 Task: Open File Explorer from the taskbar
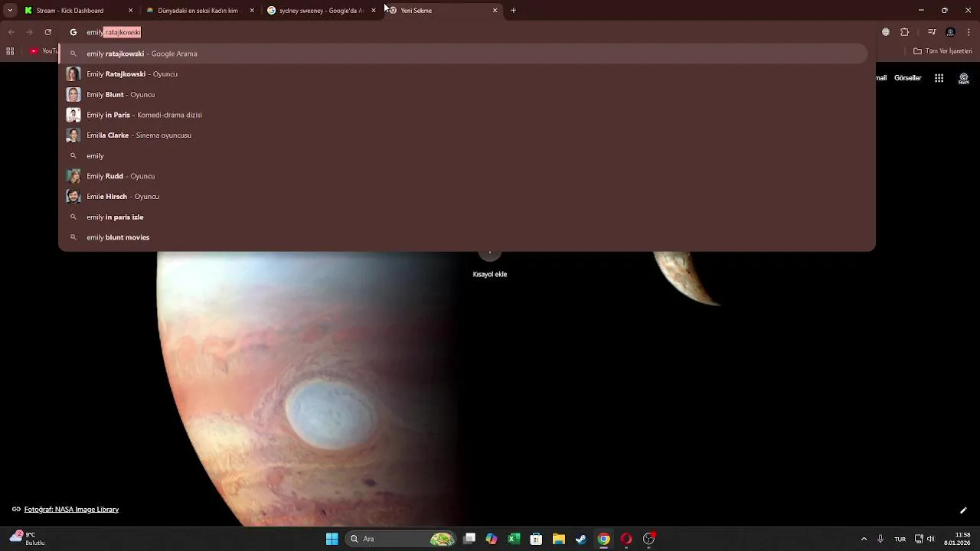[x=559, y=539]
